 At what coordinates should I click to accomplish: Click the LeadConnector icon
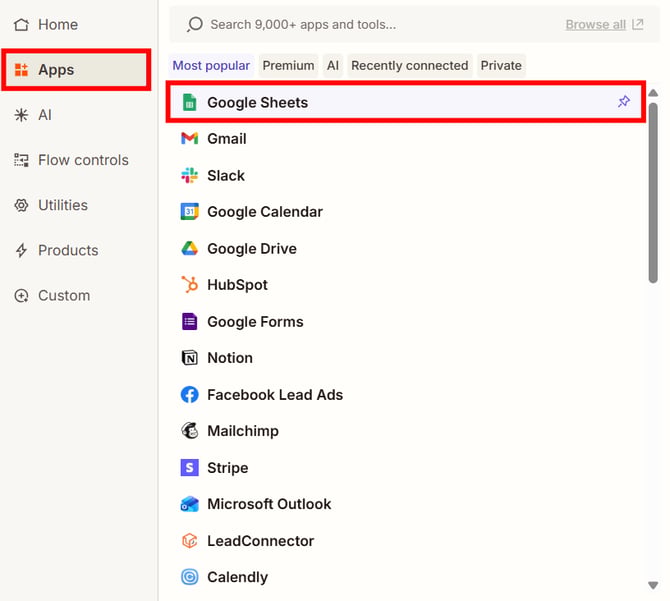(190, 541)
